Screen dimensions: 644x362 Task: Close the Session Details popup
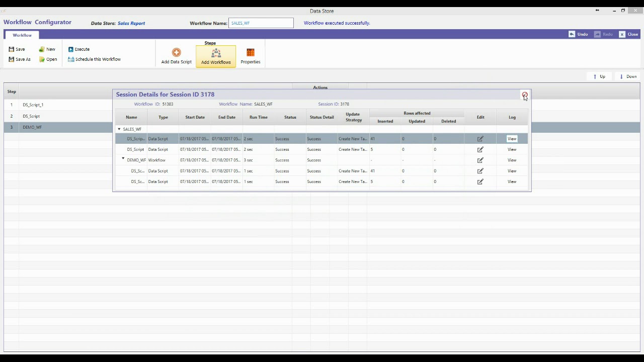[525, 95]
